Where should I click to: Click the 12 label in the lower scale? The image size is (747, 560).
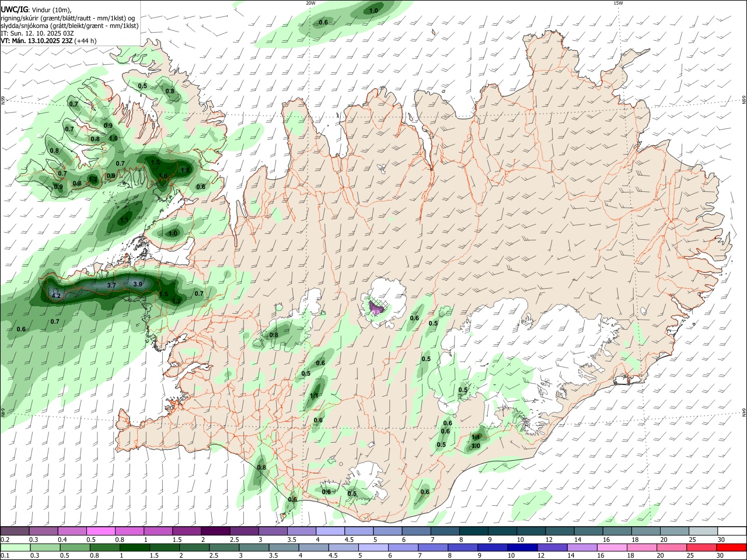click(541, 556)
